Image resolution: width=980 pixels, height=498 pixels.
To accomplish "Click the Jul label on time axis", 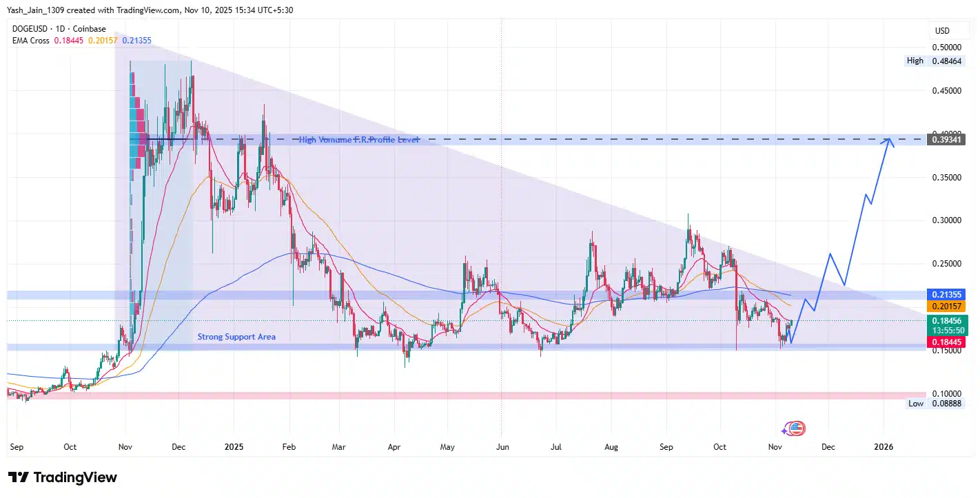I will pos(556,447).
